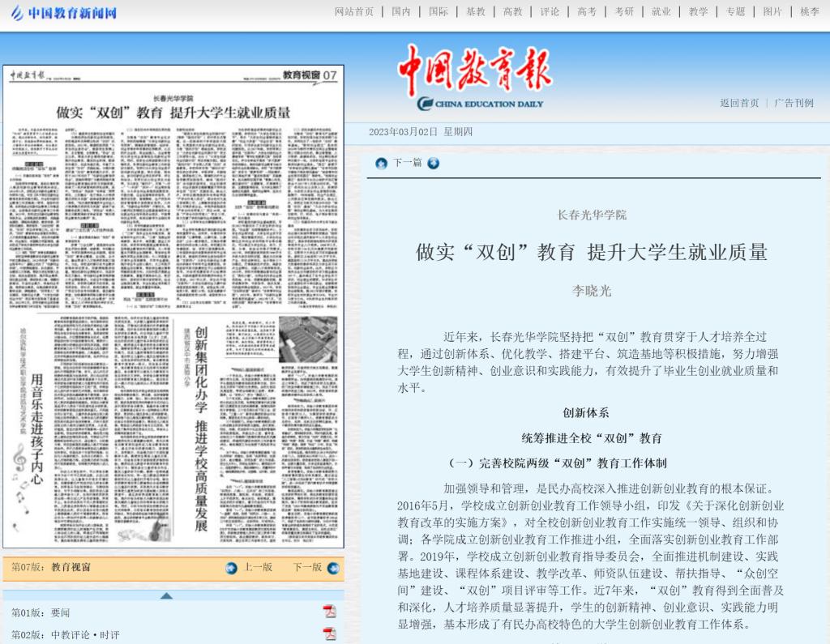This screenshot has width=830, height=644.
Task: Open the 图片 nav item
Action: click(772, 11)
